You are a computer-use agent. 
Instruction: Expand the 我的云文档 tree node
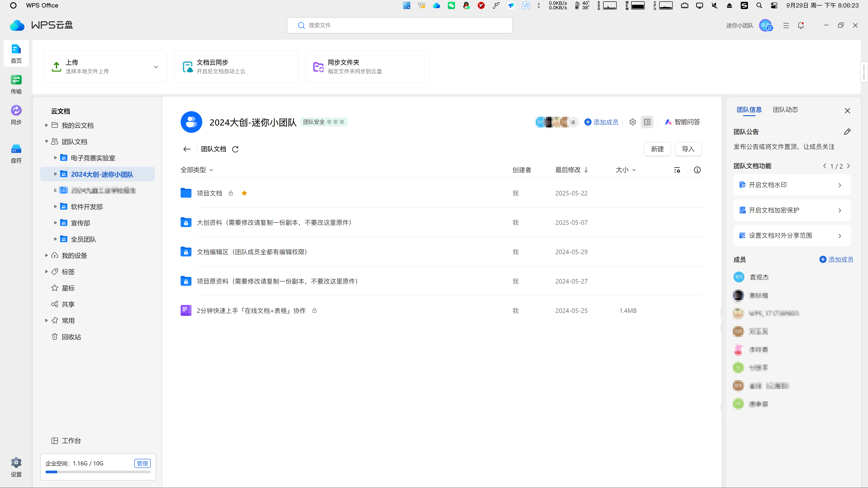[47, 125]
